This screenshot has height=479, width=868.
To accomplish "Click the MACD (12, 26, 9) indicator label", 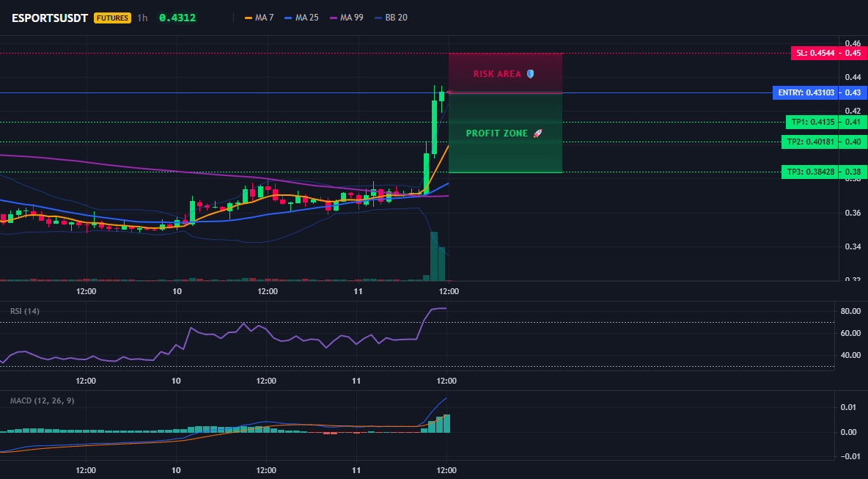I will [42, 401].
